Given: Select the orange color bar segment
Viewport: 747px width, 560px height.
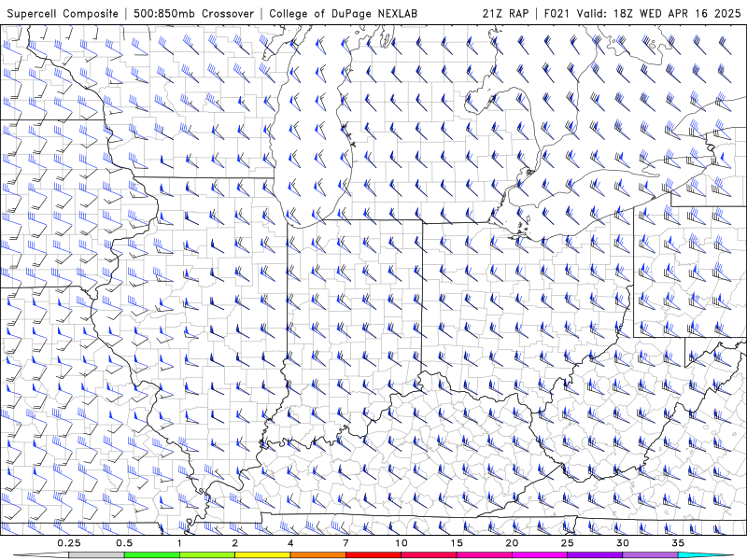Looking at the screenshot, I should [x=317, y=555].
